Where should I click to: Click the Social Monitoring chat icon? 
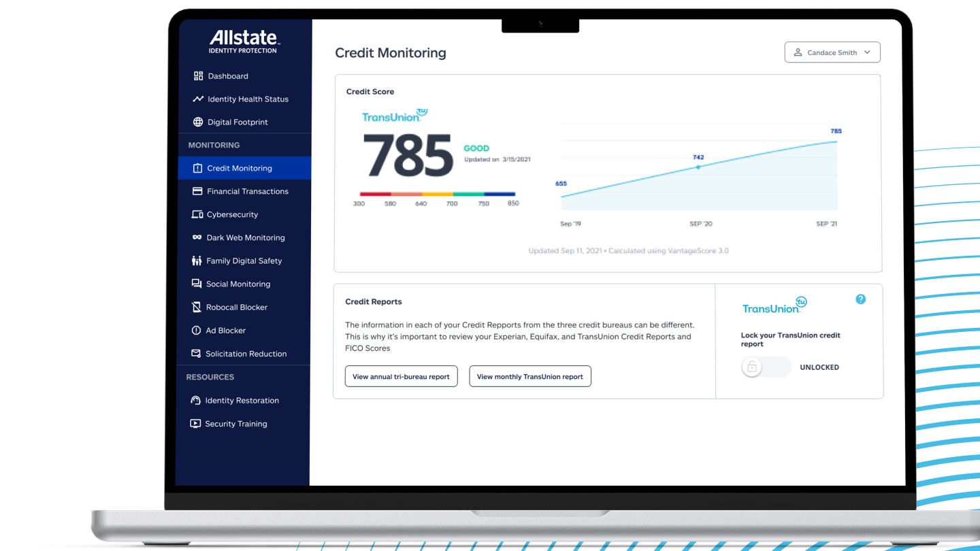tap(197, 284)
